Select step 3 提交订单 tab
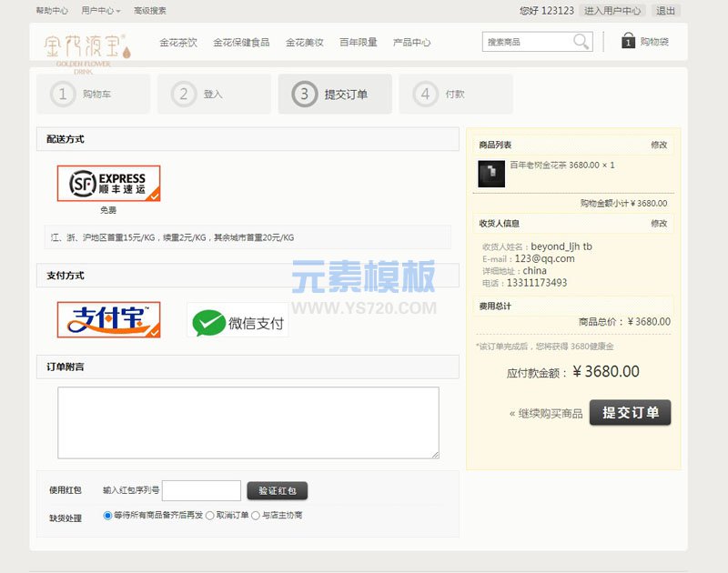Image resolution: width=728 pixels, height=573 pixels. (x=335, y=95)
